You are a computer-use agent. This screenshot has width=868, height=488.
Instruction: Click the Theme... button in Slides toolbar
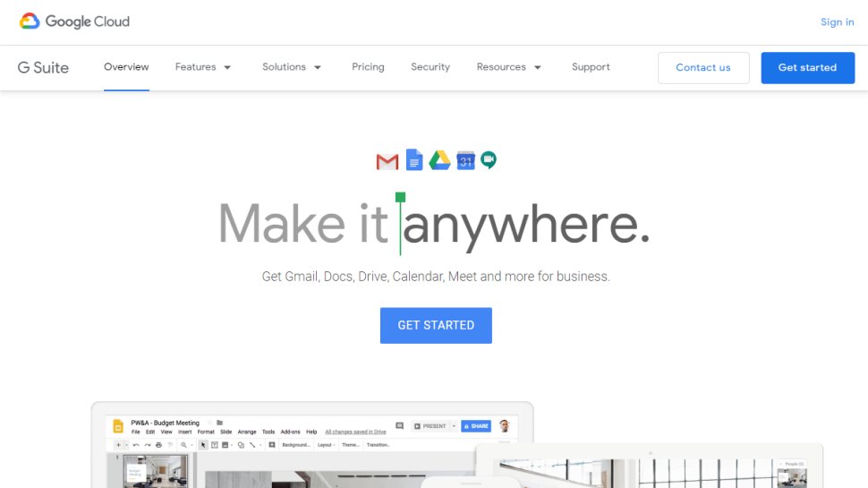351,445
